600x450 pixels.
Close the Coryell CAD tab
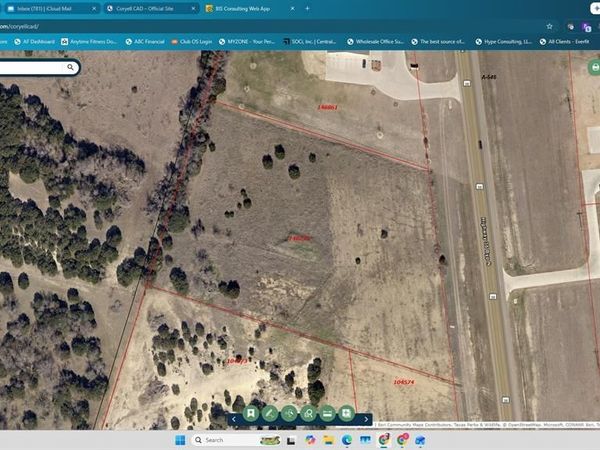[193, 8]
